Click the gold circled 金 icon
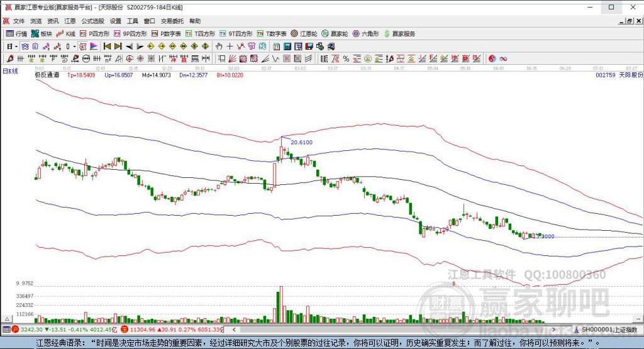The width and height of the screenshot is (644, 349). (x=368, y=58)
